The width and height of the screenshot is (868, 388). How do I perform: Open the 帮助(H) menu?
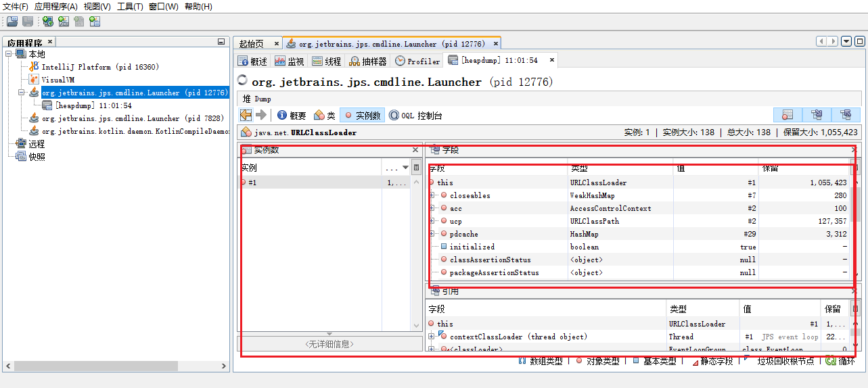[x=198, y=7]
